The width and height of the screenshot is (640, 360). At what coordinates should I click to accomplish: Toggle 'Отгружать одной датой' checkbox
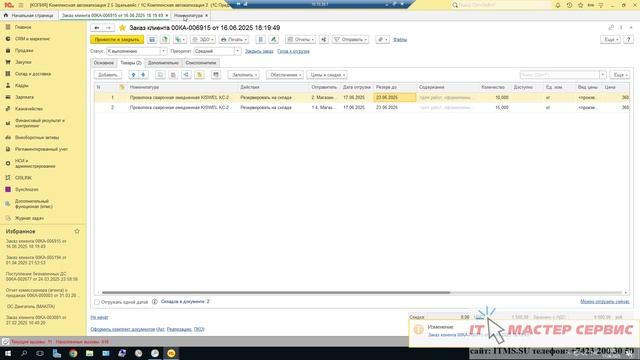[x=97, y=302]
